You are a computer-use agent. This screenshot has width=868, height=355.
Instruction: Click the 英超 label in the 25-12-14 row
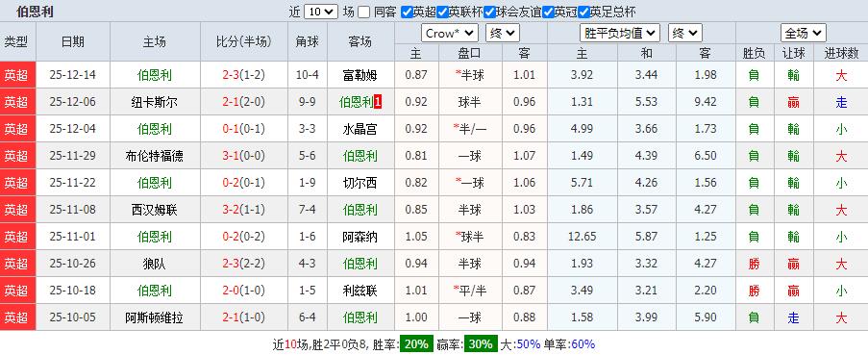(x=16, y=75)
